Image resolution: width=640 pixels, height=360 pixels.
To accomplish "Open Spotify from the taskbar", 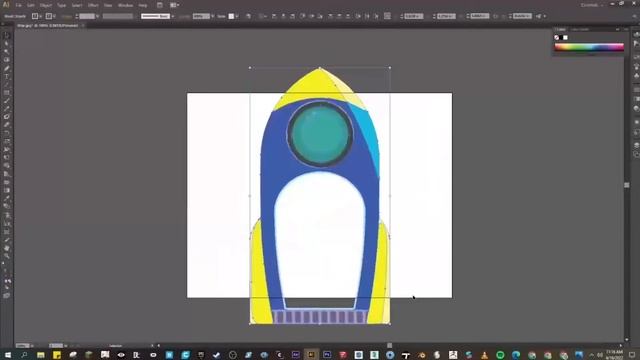I will [500, 355].
